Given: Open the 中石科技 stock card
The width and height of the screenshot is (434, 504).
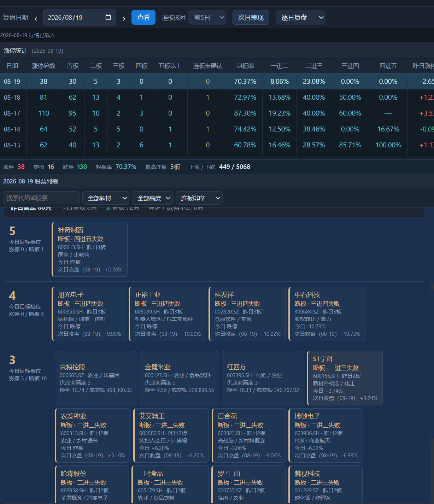Looking at the screenshot, I should pos(327,314).
